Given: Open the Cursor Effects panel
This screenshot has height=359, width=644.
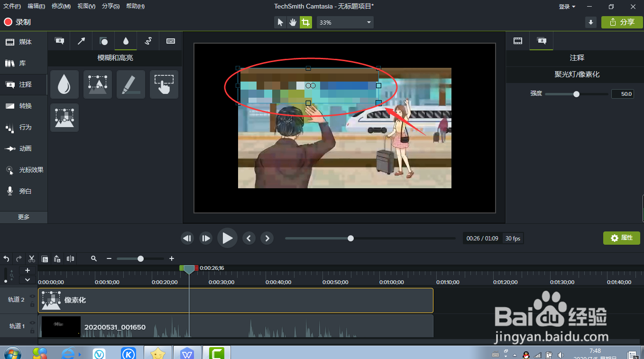Looking at the screenshot, I should click(24, 170).
